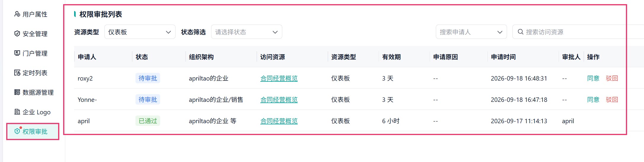Open the 资源类型 仪表板 dropdown
The image size is (644, 162).
pos(140,32)
